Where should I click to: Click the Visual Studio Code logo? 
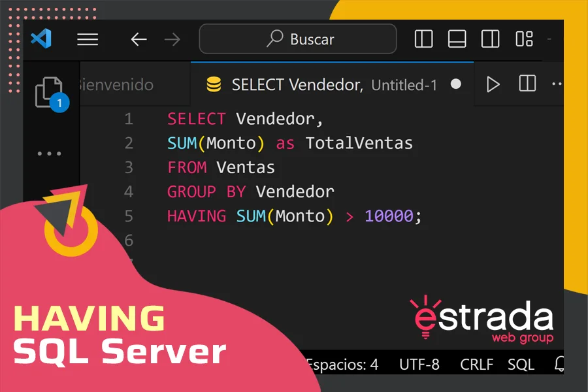click(41, 39)
